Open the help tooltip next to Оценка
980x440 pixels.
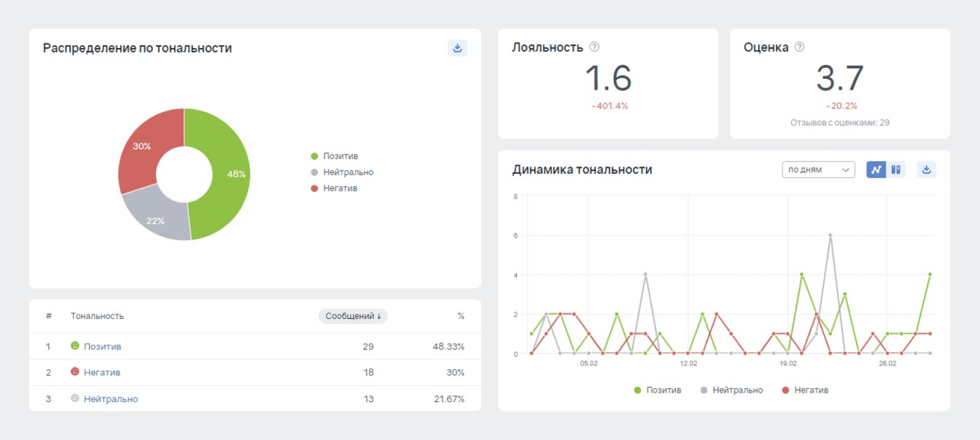pyautogui.click(x=799, y=47)
